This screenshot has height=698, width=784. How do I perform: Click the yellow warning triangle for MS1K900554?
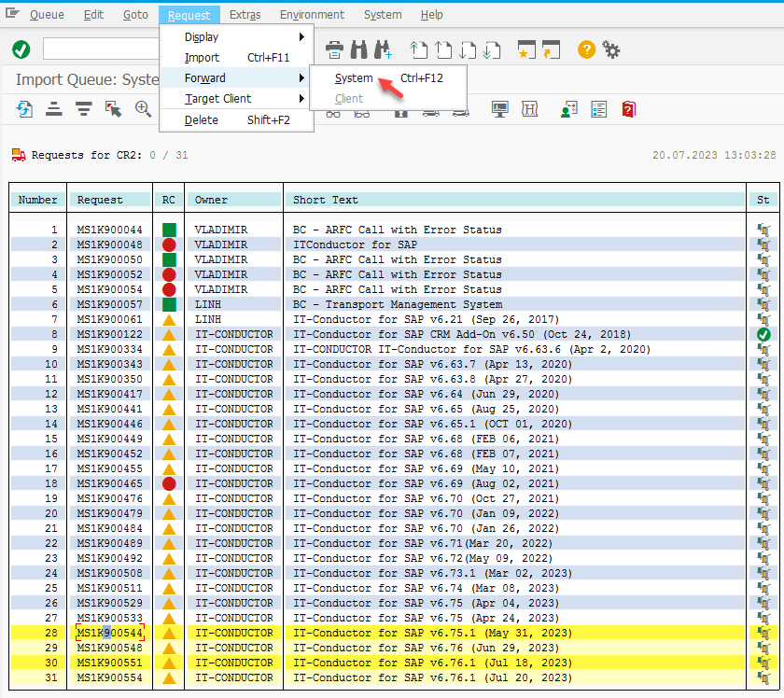169,677
